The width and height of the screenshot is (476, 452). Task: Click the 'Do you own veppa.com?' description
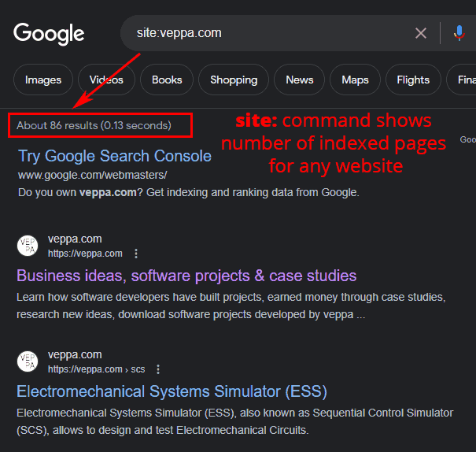tap(189, 193)
